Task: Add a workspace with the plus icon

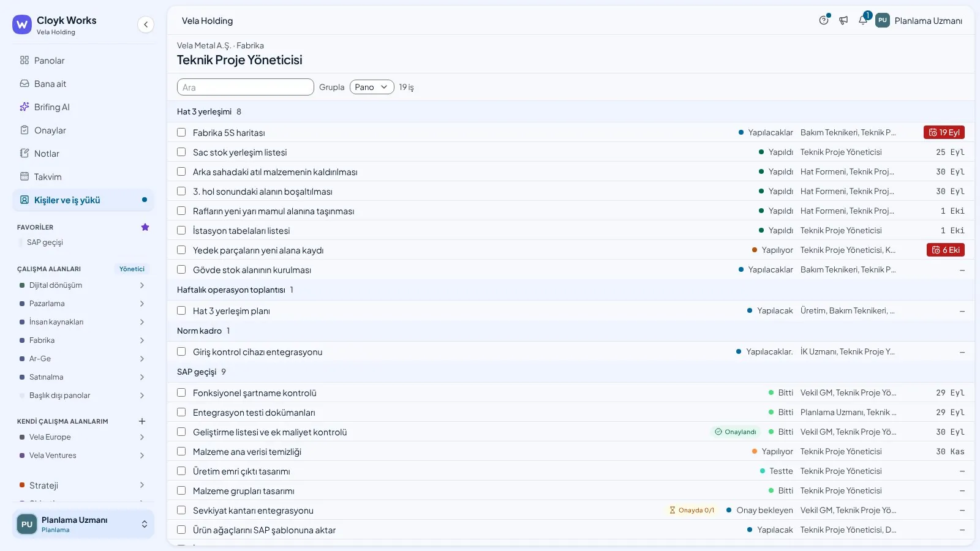Action: click(142, 421)
